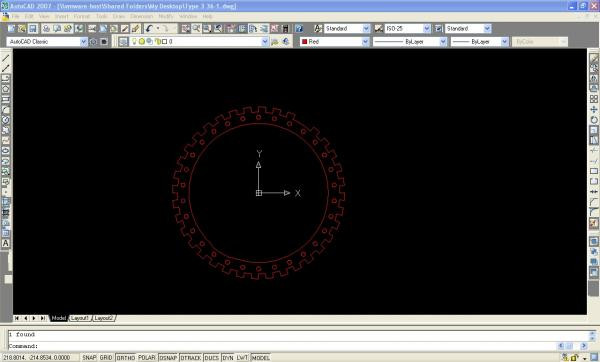
Task: Click the Plot printer icon
Action: pos(46,29)
